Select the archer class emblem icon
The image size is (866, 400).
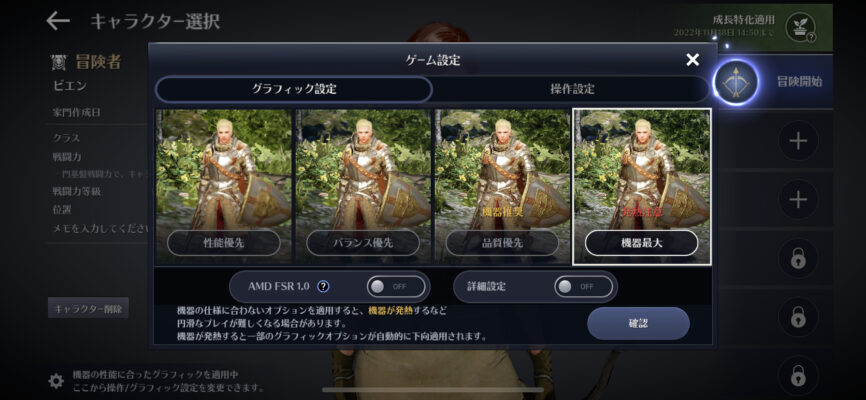click(736, 82)
